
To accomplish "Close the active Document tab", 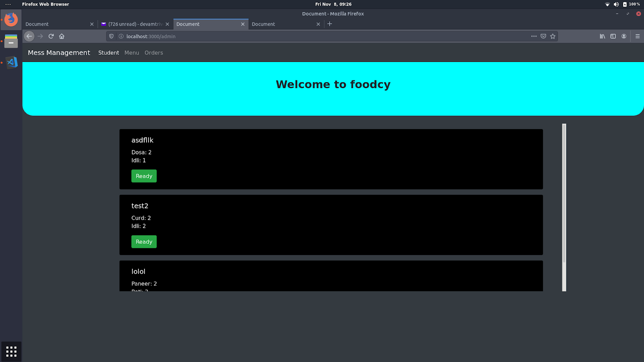I will coord(243,24).
